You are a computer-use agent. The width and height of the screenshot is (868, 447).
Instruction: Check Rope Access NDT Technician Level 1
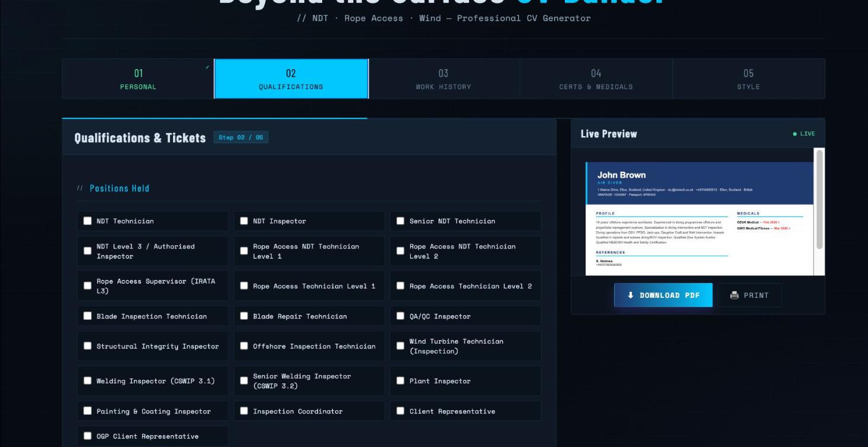pos(244,251)
